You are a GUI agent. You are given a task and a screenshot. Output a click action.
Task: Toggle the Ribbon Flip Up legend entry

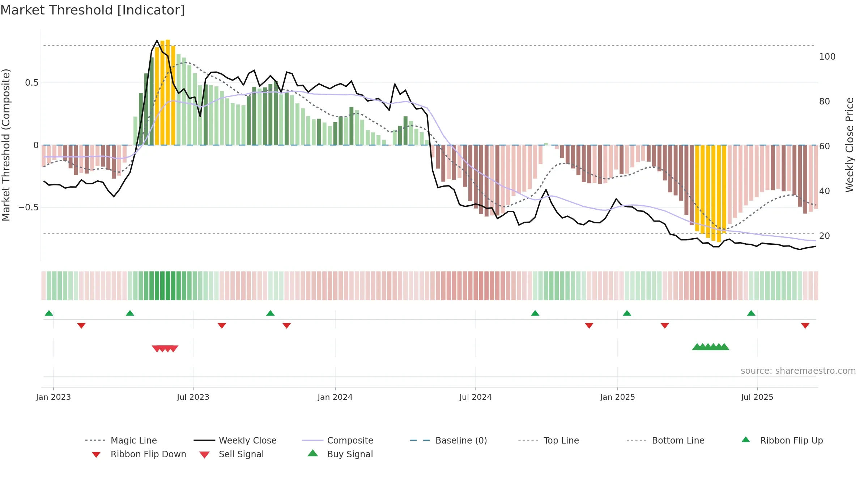point(782,440)
